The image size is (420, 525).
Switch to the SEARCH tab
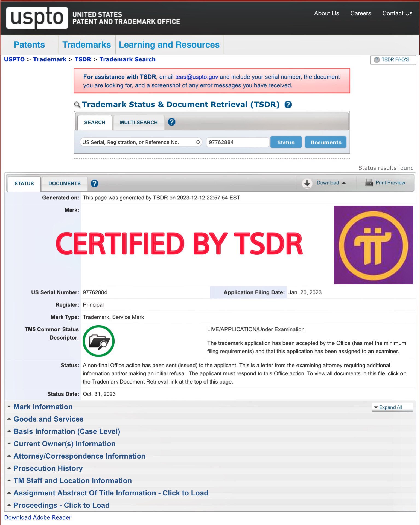point(95,123)
